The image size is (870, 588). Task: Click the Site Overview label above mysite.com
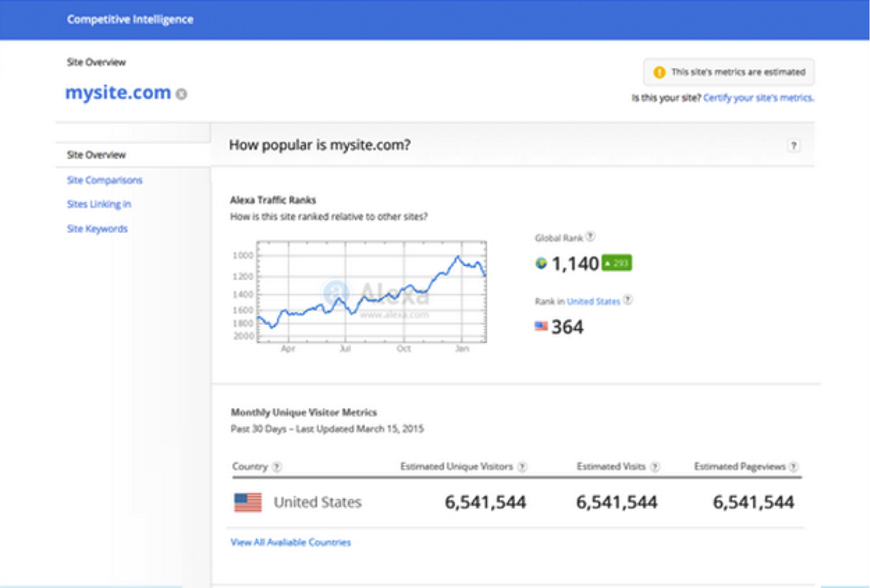click(96, 62)
